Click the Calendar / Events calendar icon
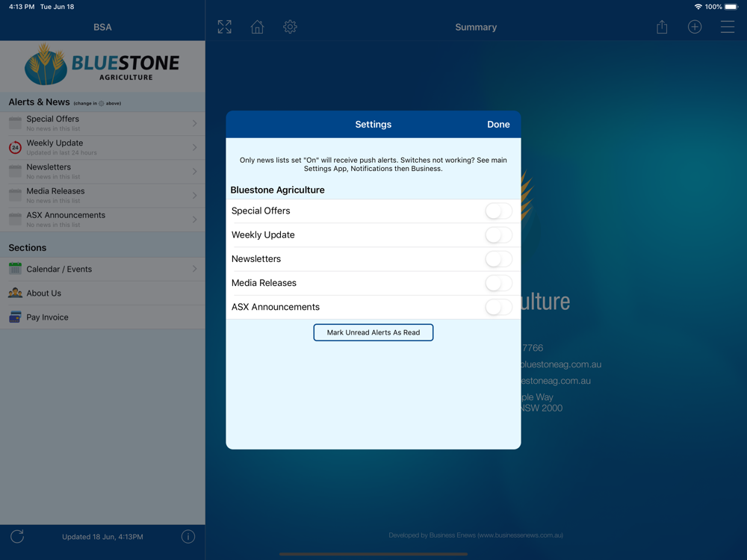 (x=15, y=269)
